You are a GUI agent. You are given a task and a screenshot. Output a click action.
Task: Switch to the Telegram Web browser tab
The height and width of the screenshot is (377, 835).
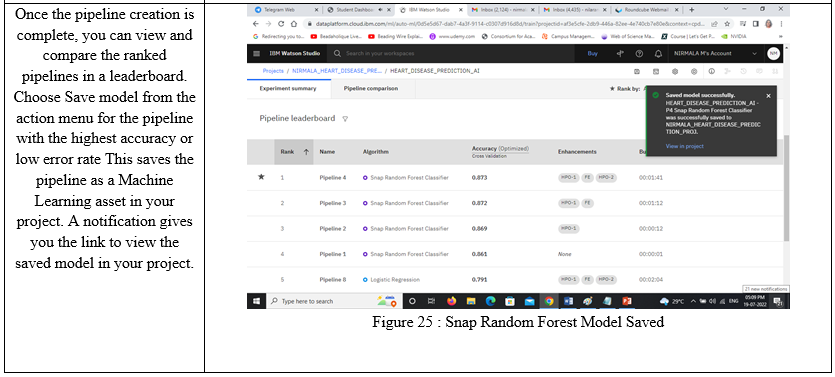pyautogui.click(x=286, y=10)
